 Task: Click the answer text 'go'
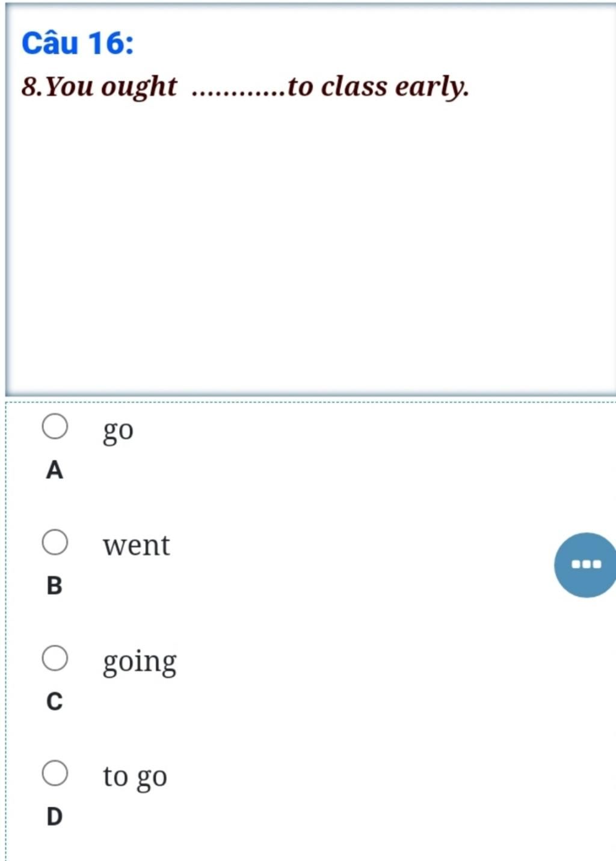(x=118, y=431)
